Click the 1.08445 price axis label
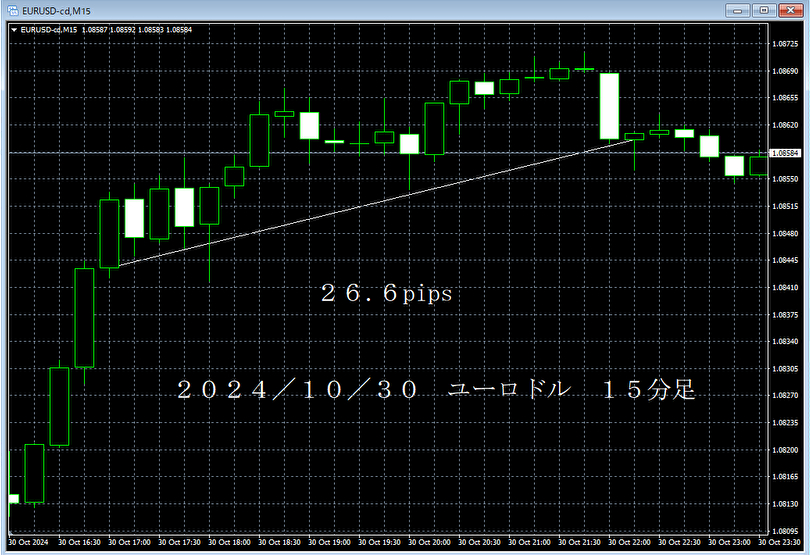Screen dimensions: 810x555 pos(785,260)
